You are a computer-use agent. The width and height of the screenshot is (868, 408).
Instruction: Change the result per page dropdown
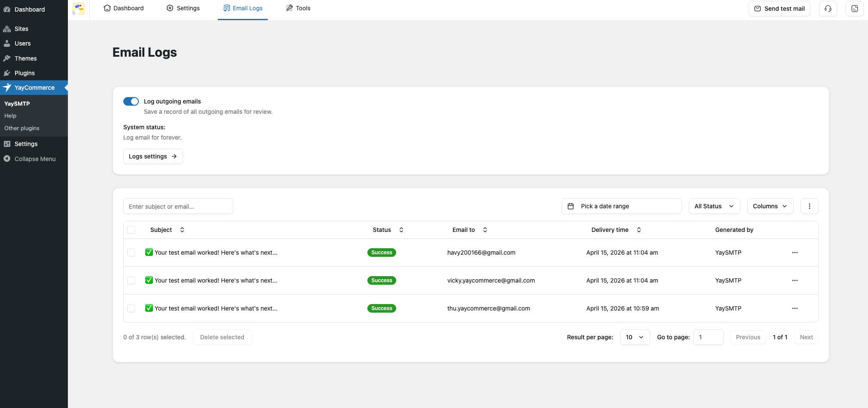tap(634, 337)
